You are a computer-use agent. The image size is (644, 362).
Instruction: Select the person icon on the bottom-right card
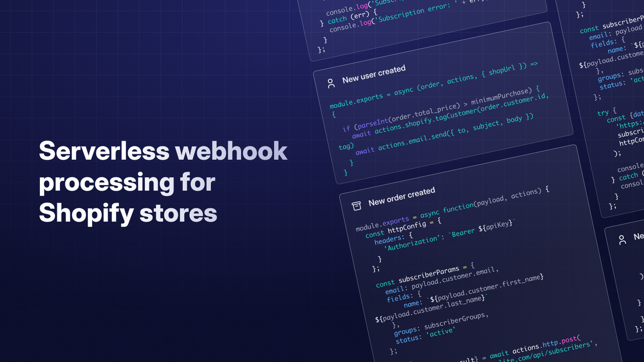tap(622, 240)
